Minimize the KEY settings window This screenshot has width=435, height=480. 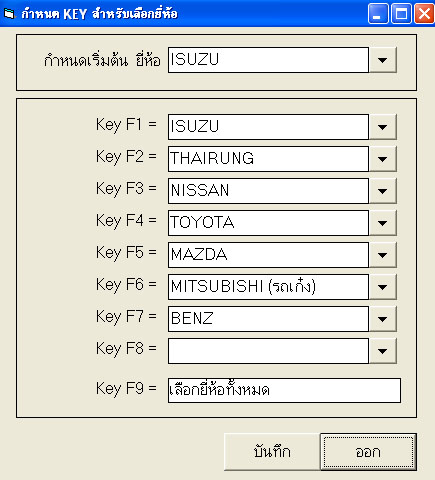pos(378,14)
